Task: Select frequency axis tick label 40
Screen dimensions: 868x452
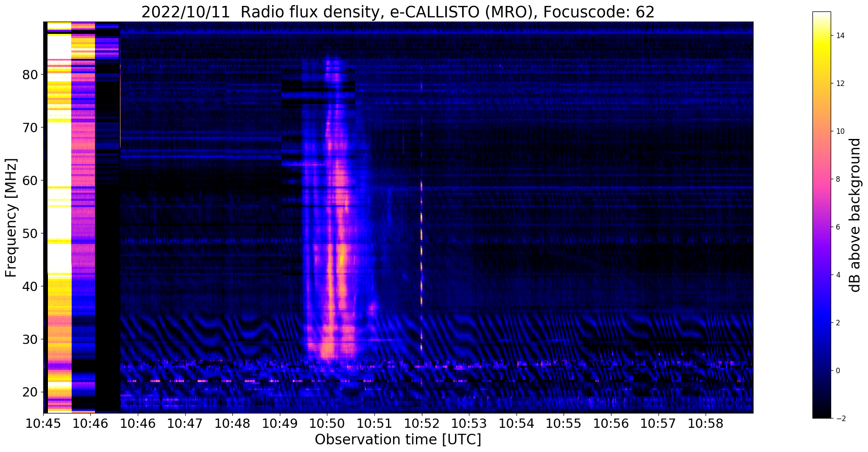Action: [x=31, y=286]
